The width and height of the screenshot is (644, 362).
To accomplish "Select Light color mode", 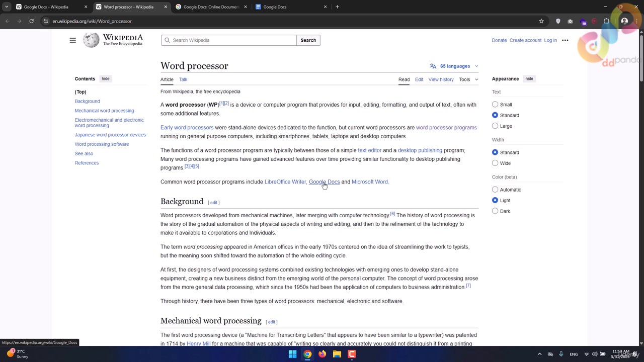I will click(495, 200).
